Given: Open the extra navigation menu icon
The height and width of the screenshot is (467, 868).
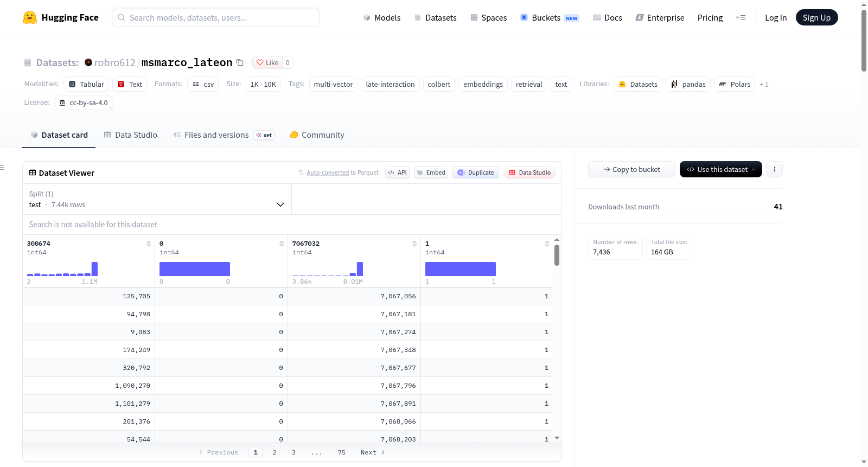Looking at the screenshot, I should 741,17.
